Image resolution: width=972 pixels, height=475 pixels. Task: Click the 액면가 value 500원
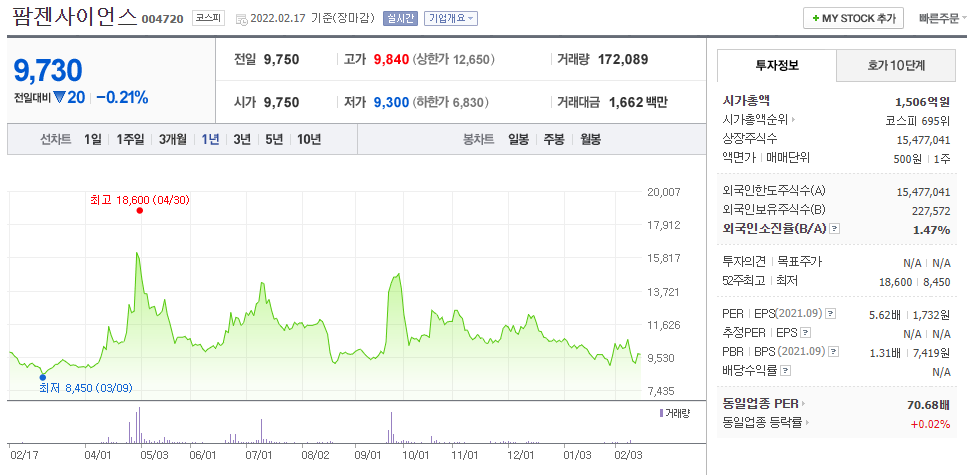[908, 159]
